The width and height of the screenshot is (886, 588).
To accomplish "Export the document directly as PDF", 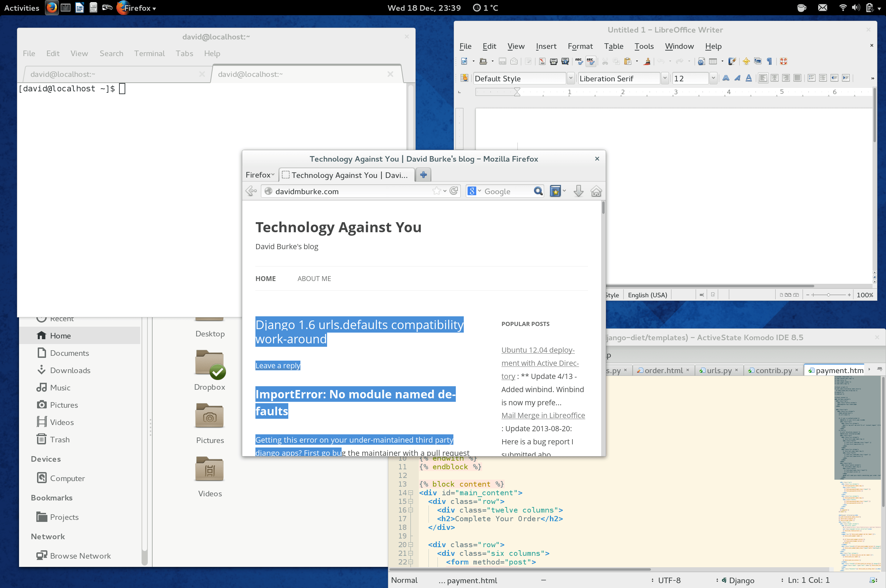I will [x=542, y=61].
